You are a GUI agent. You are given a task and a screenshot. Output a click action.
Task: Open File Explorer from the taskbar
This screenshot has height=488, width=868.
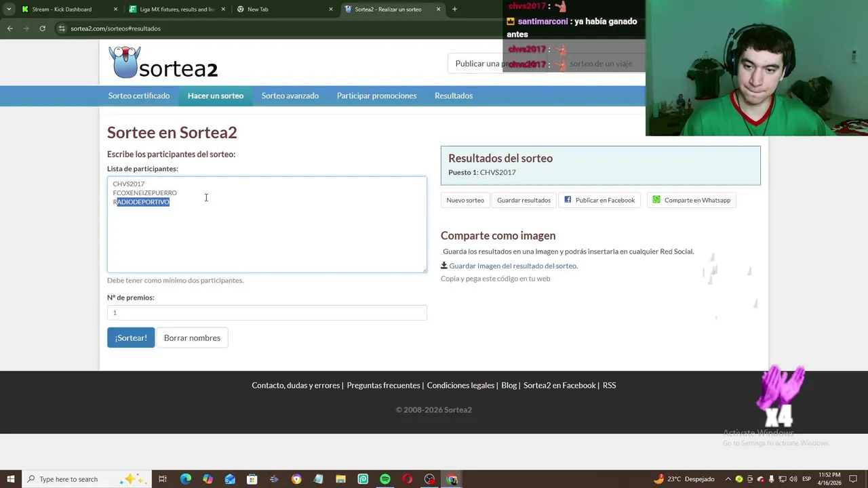click(x=340, y=479)
